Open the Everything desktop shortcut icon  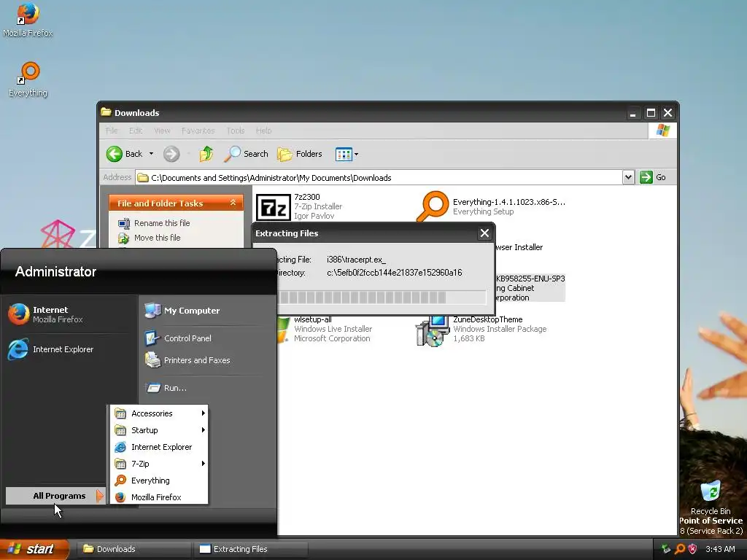28,79
